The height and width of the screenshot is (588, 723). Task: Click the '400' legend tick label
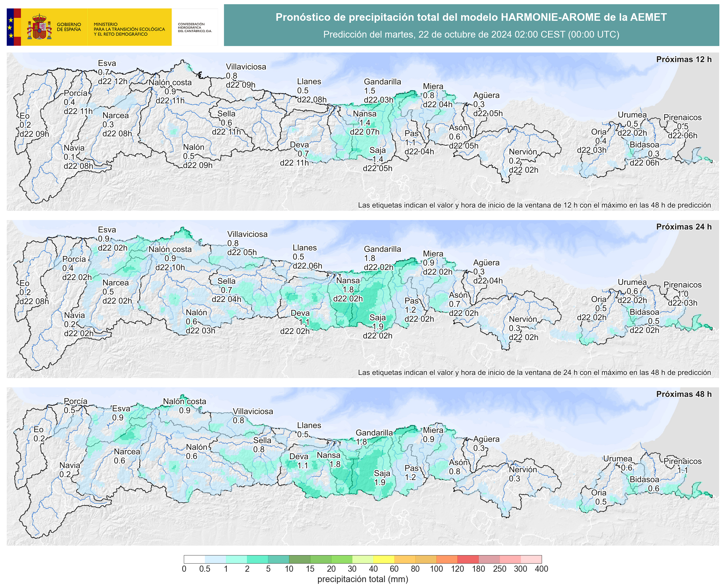point(541,569)
